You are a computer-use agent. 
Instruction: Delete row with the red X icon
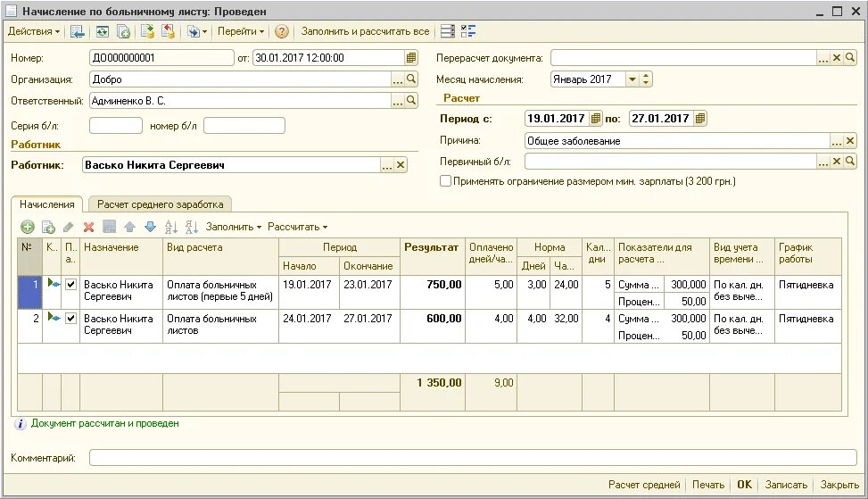[x=88, y=227]
